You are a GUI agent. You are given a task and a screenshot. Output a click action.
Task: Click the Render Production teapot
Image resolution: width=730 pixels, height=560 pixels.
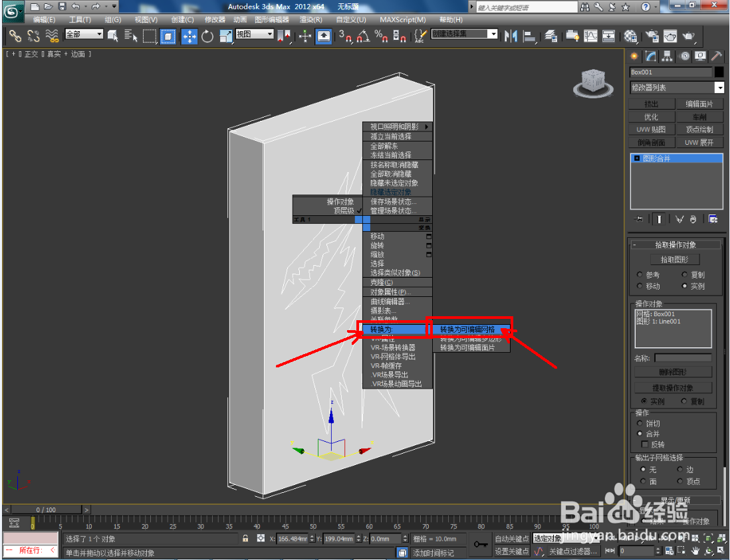(689, 36)
